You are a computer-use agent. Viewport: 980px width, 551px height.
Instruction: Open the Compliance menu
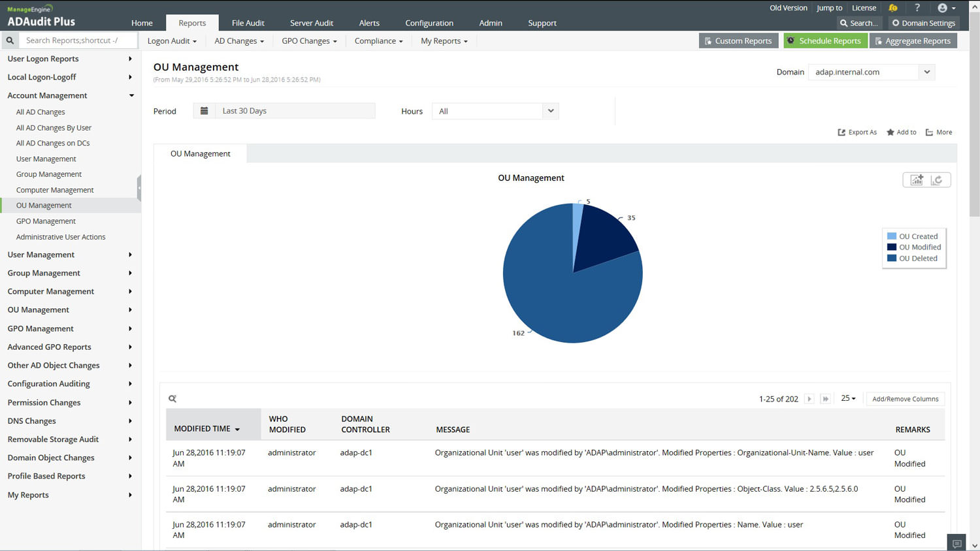(378, 40)
